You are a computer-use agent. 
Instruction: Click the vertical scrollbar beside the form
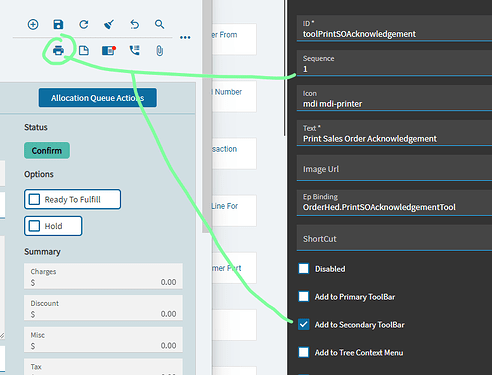[207, 117]
